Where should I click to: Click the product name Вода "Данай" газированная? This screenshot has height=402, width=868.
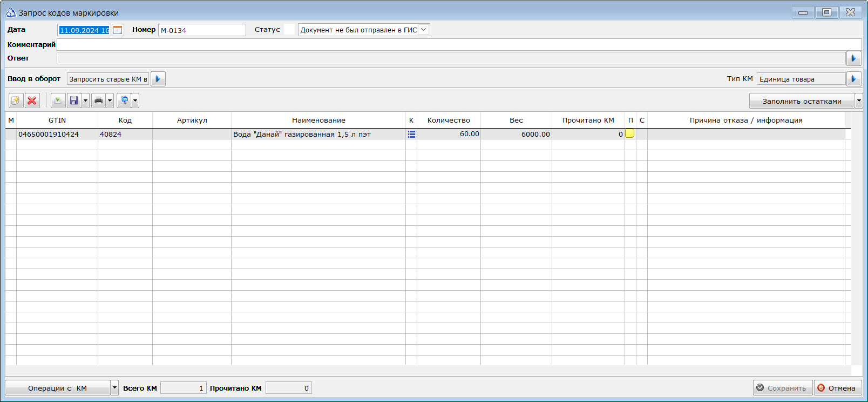pyautogui.click(x=318, y=134)
